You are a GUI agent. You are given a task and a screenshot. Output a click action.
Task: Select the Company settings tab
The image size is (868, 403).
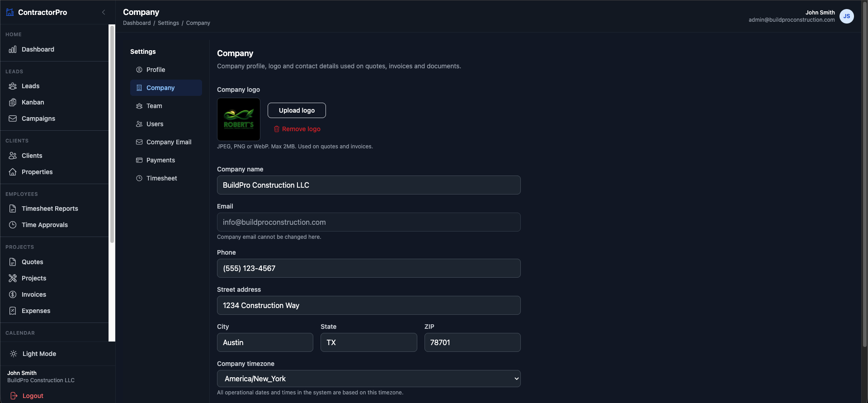166,88
